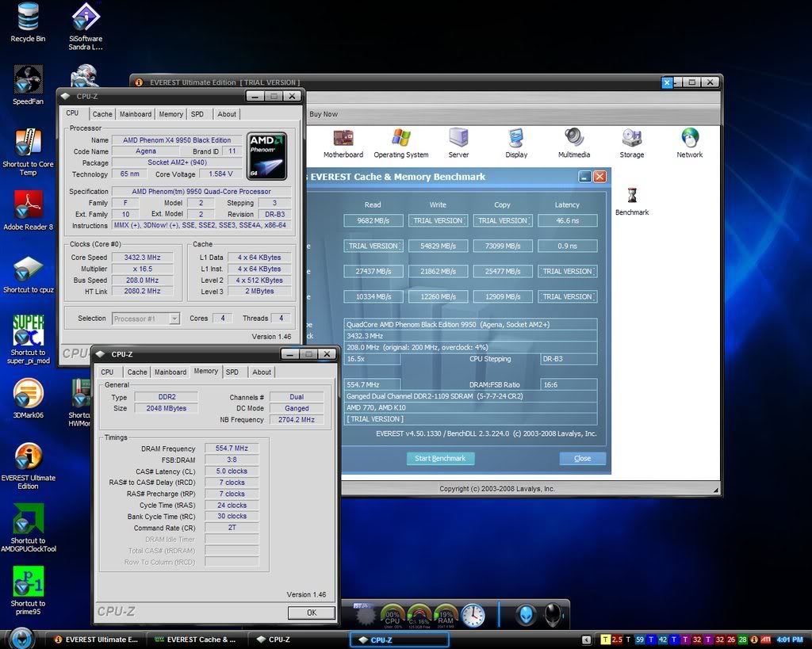Click the analog clock gadget in the dock
The image size is (812, 649).
point(473,616)
